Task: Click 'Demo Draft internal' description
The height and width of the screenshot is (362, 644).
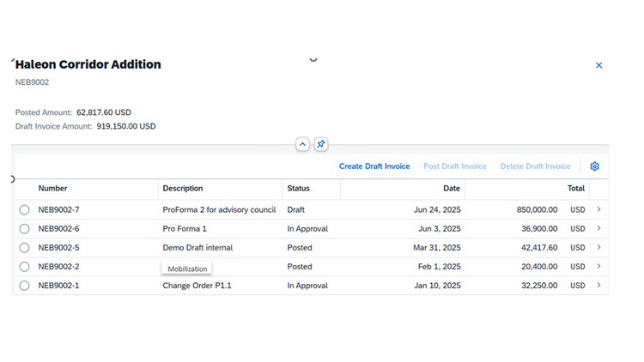Action: click(x=197, y=248)
